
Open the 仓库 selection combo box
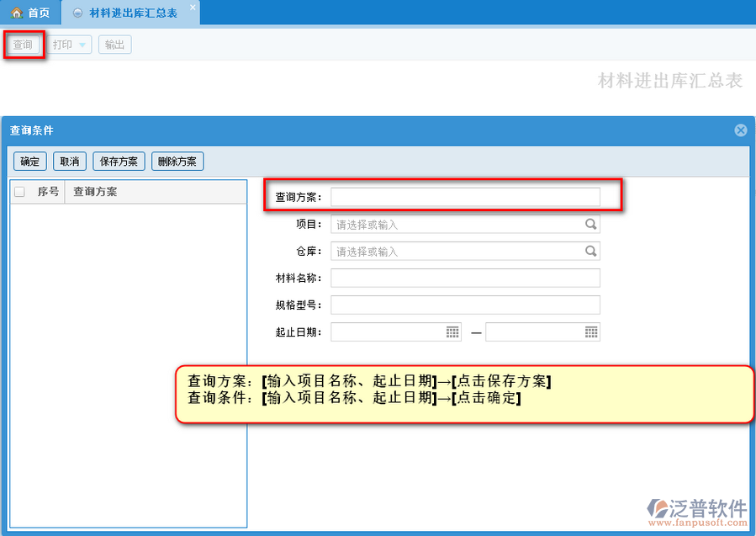pyautogui.click(x=457, y=252)
